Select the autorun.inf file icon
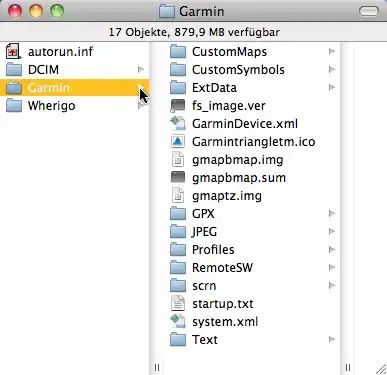Viewport: 387px width, 375px height. (13, 52)
